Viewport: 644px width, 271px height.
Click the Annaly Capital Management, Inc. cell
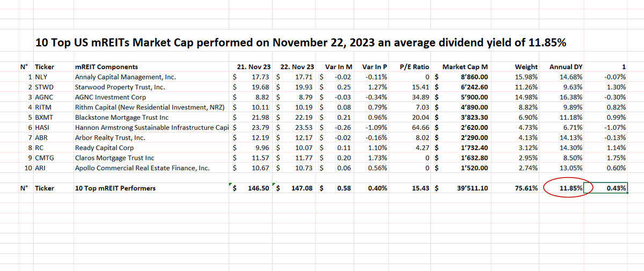[x=126, y=77]
